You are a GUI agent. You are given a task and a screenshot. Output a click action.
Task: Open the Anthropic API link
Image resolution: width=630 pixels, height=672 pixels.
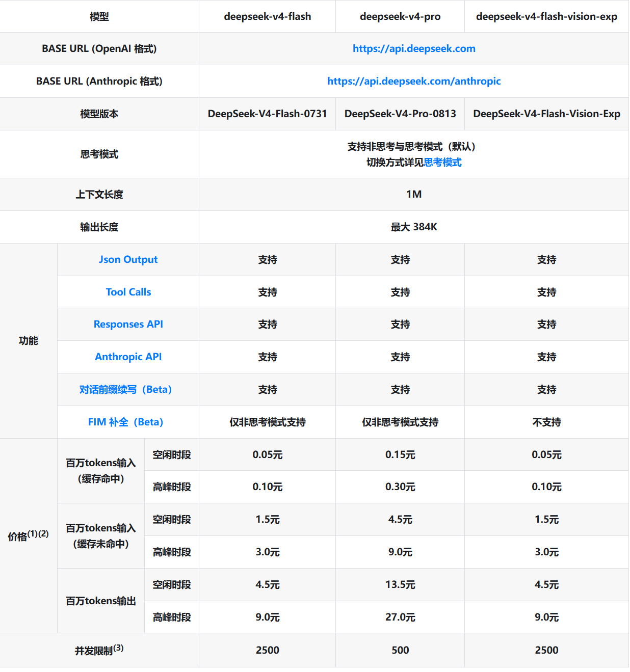128,357
